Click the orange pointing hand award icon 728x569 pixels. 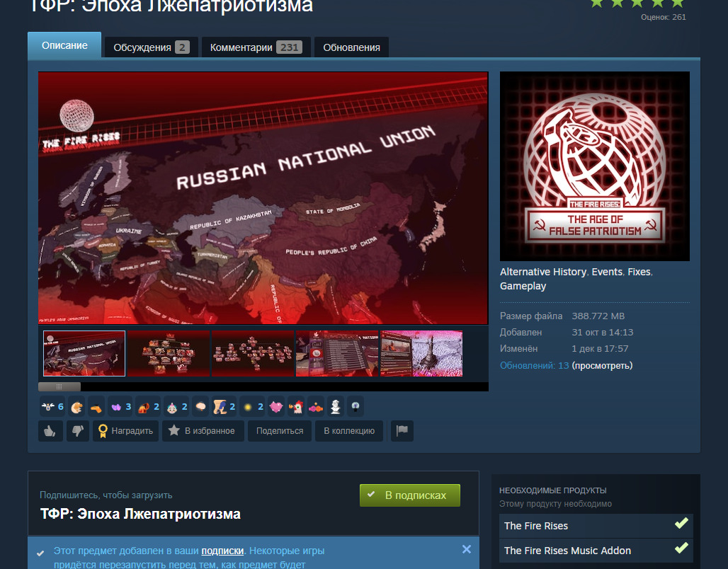(96, 407)
